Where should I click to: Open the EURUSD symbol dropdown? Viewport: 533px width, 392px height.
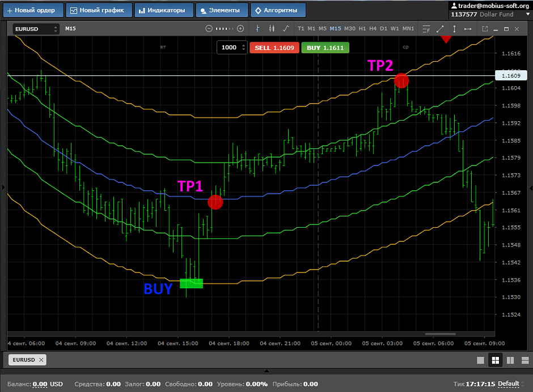(36, 28)
